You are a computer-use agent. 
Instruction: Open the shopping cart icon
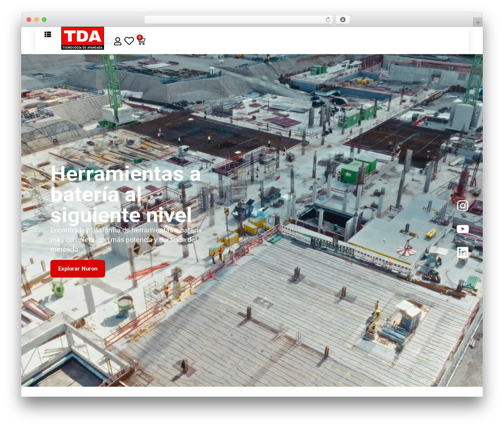point(141,41)
